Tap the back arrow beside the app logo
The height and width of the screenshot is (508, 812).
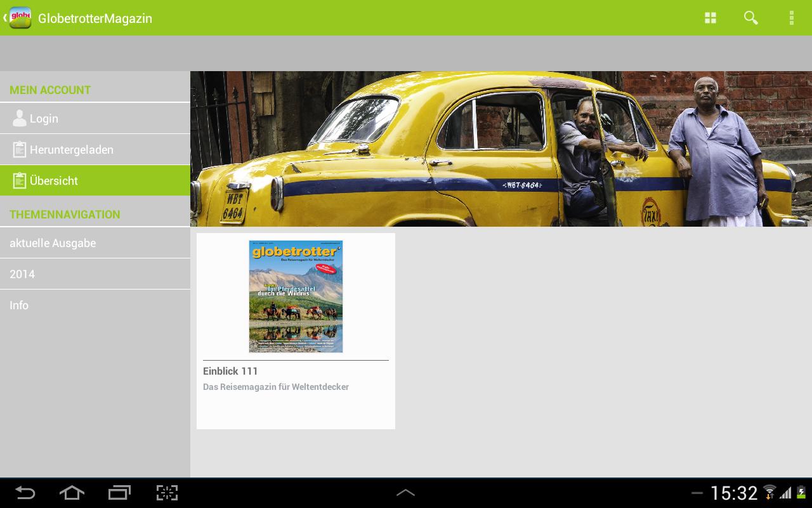coord(4,18)
